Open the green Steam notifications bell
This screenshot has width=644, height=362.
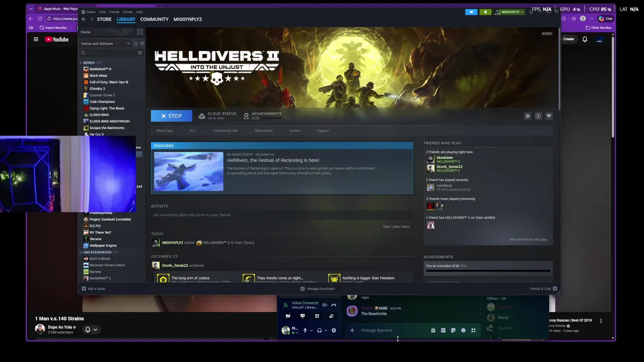[x=486, y=12]
